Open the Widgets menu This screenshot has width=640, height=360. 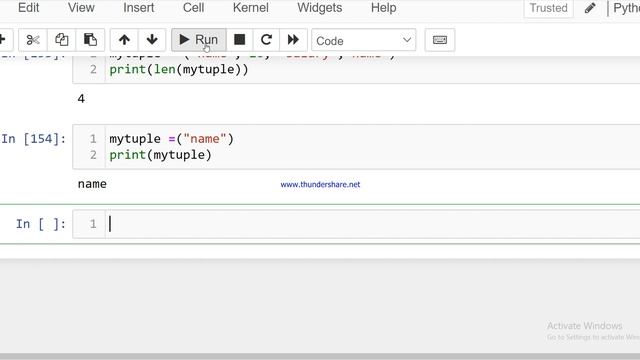coord(320,8)
